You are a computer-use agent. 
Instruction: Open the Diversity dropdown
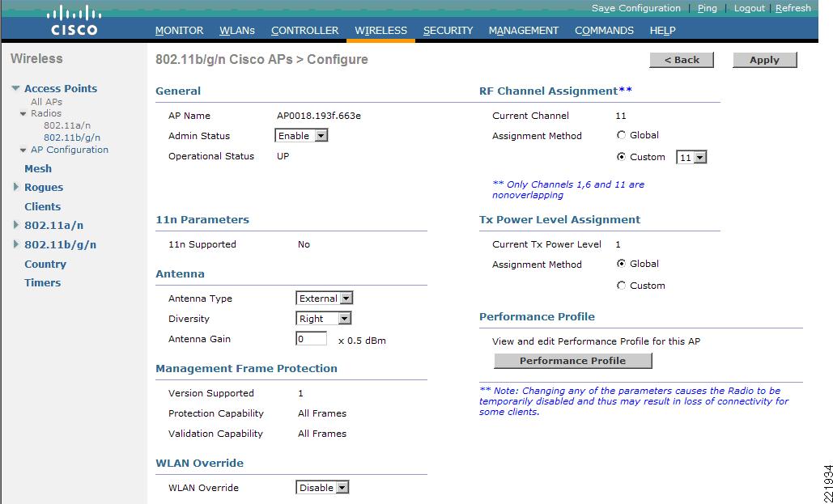324,319
